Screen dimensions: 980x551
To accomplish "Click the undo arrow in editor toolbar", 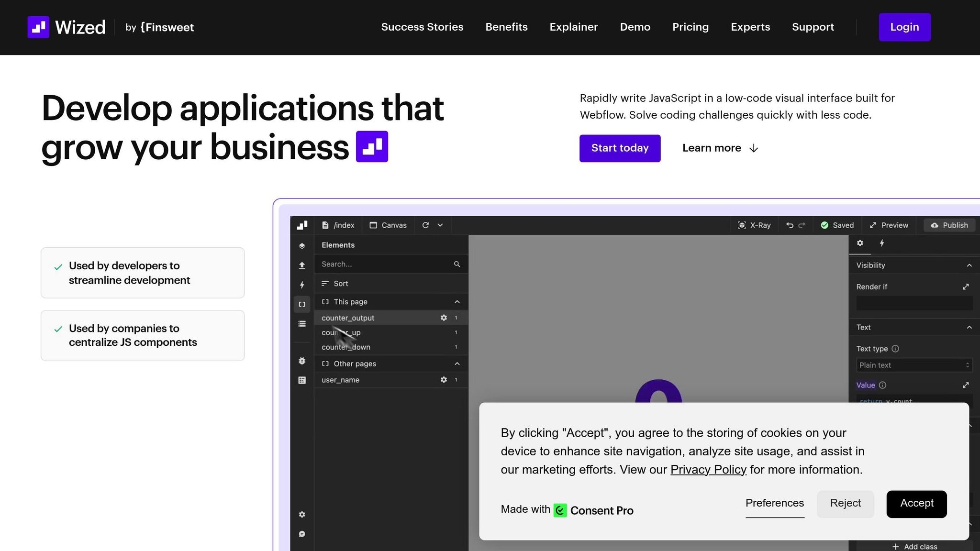I will (790, 225).
